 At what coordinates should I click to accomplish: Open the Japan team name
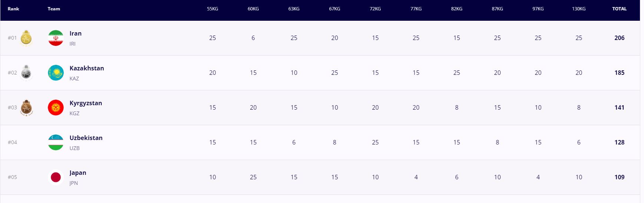tap(78, 173)
